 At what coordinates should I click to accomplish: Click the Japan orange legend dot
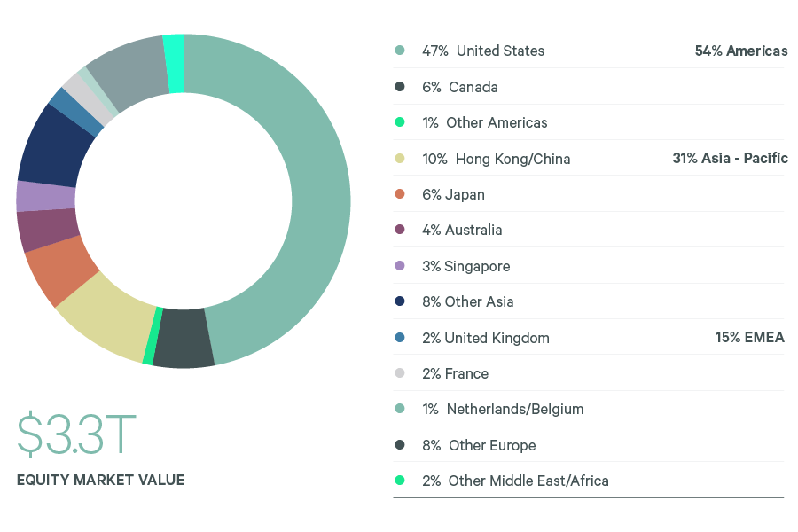pyautogui.click(x=400, y=194)
